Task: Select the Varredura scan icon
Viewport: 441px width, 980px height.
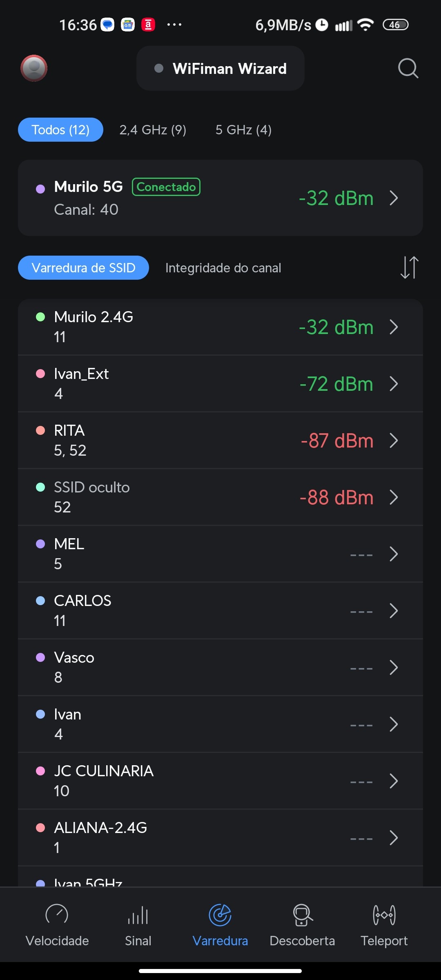Action: point(220,915)
